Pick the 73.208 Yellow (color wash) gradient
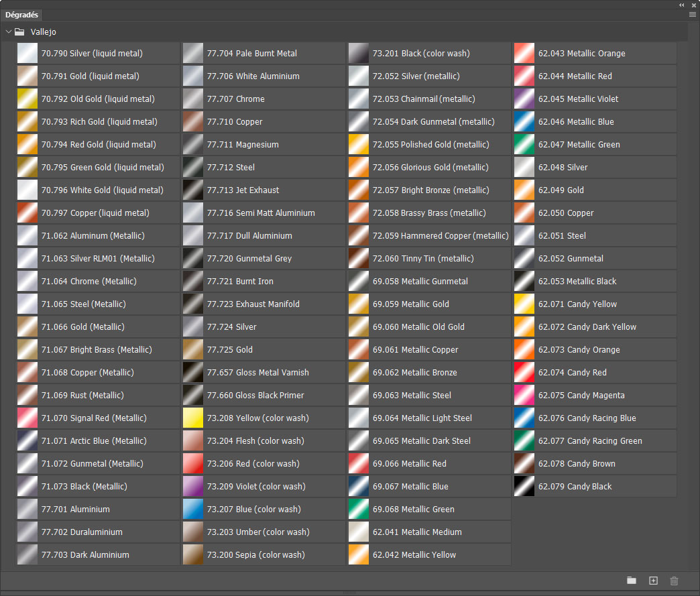 193,418
